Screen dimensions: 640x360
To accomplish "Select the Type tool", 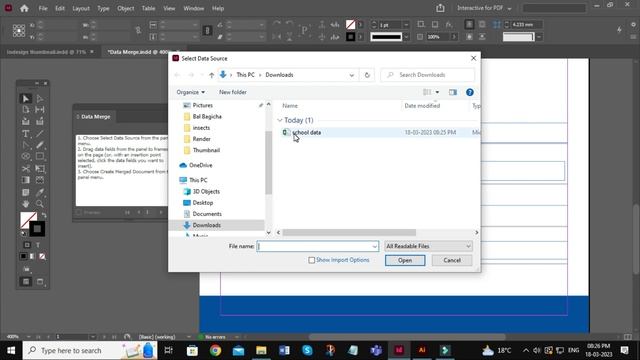I will [25, 133].
